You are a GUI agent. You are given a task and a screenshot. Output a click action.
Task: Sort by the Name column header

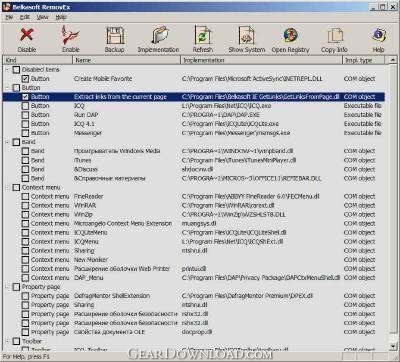point(126,60)
